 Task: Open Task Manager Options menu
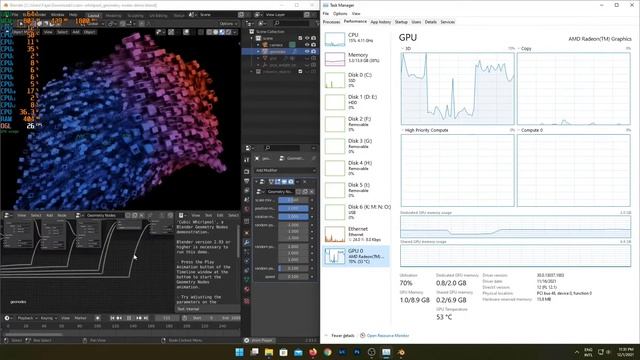pos(340,13)
